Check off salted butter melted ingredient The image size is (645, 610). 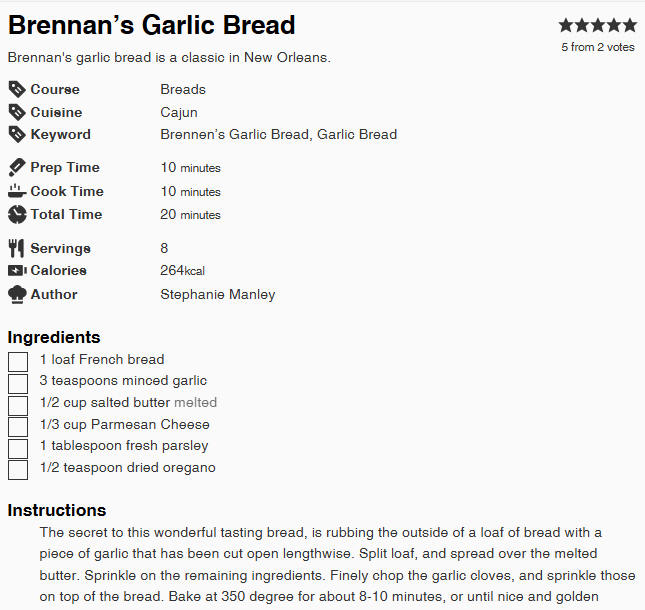pos(18,405)
